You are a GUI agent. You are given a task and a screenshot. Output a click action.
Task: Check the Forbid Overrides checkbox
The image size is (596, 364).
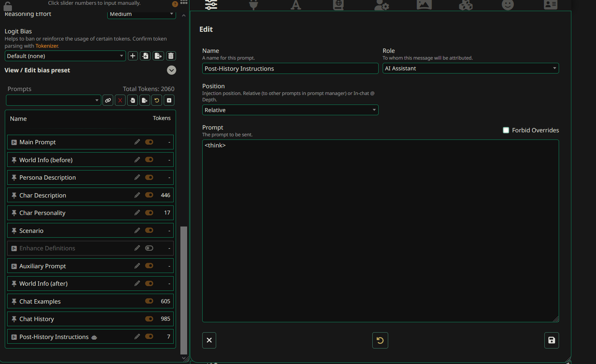tap(506, 130)
